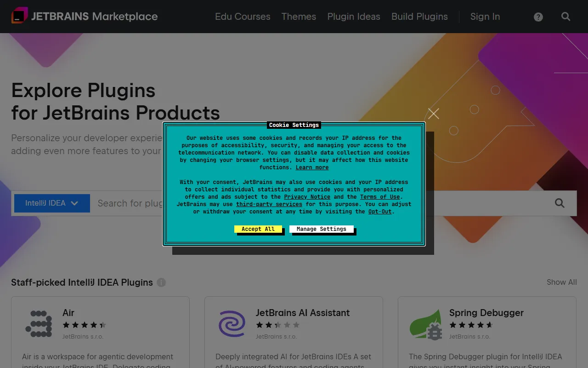Visit the Opt-Out link
Screen dimensions: 588x368
[380, 212]
